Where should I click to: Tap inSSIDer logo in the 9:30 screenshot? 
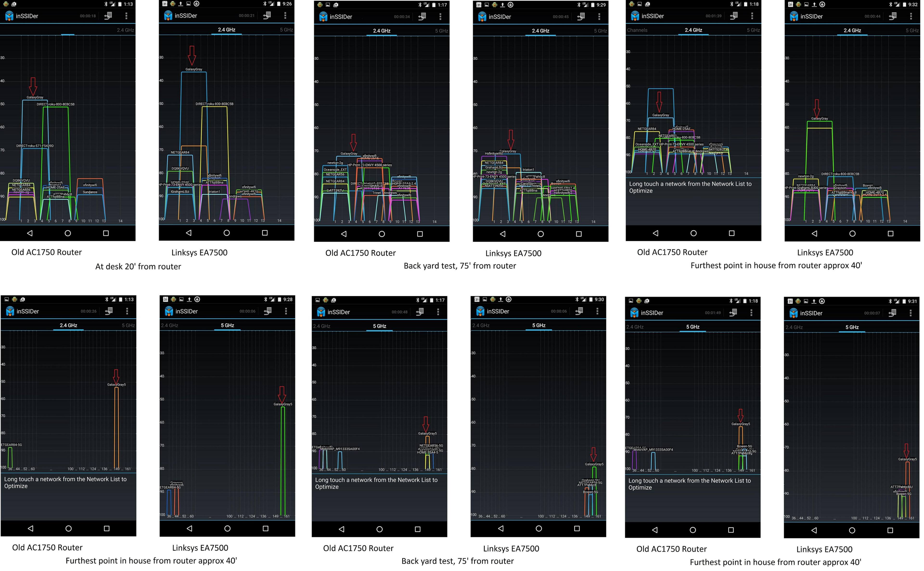click(x=480, y=311)
